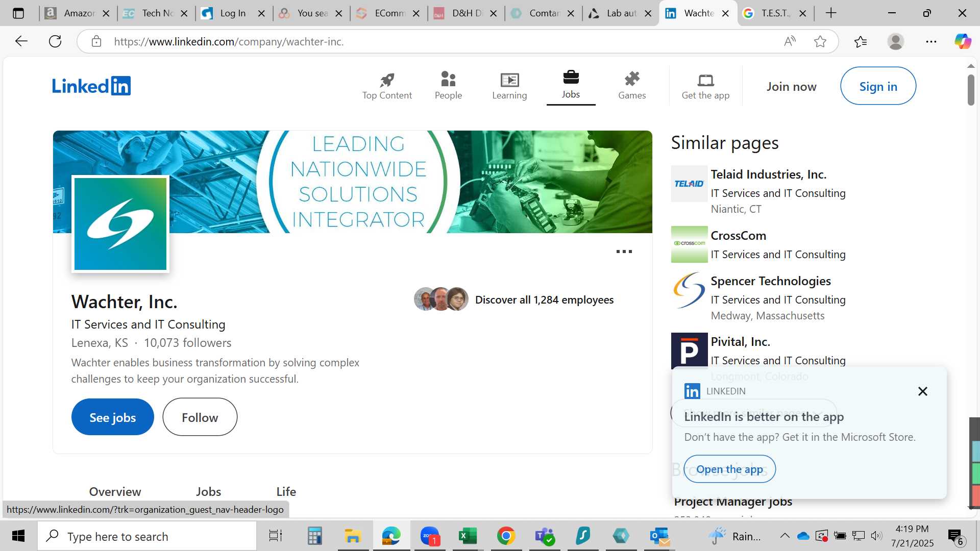Click the Pivital logo thumbnail
This screenshot has height=551, width=980.
point(689,350)
